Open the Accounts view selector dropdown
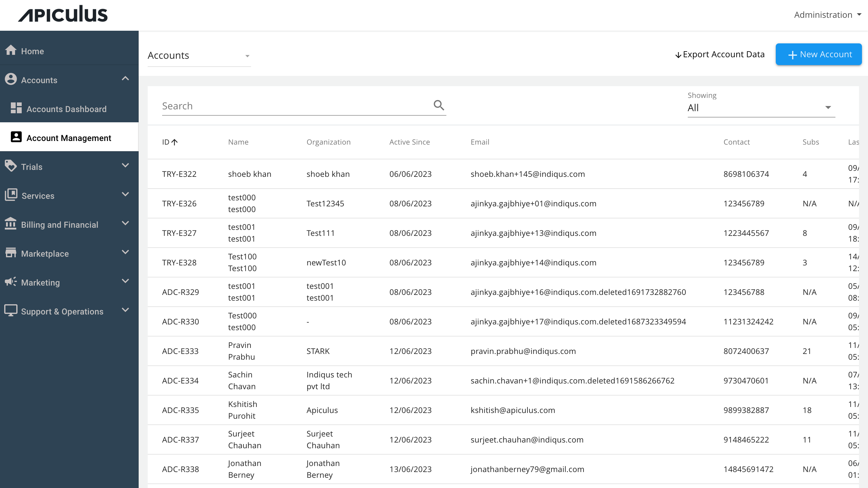 [199, 55]
